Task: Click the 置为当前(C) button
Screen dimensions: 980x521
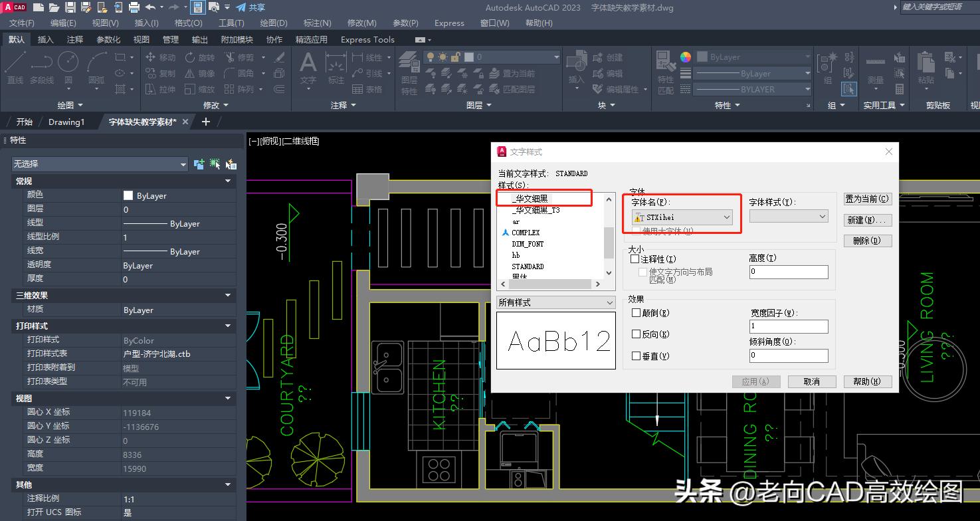Action: click(867, 199)
